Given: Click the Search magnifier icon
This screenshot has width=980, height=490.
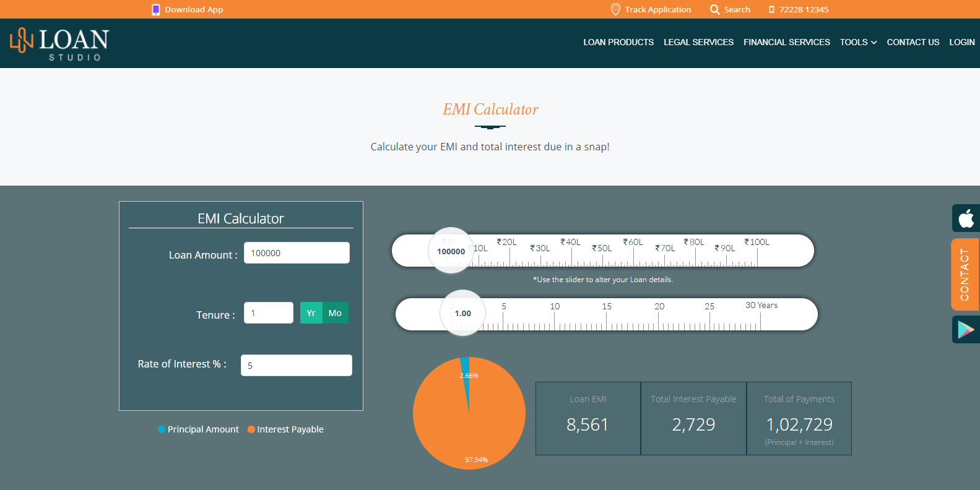Looking at the screenshot, I should coord(714,9).
